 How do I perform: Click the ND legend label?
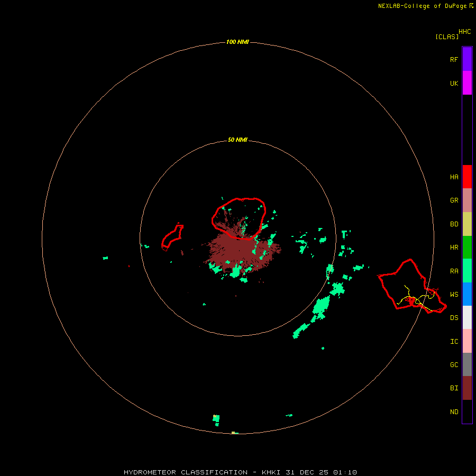click(x=454, y=412)
